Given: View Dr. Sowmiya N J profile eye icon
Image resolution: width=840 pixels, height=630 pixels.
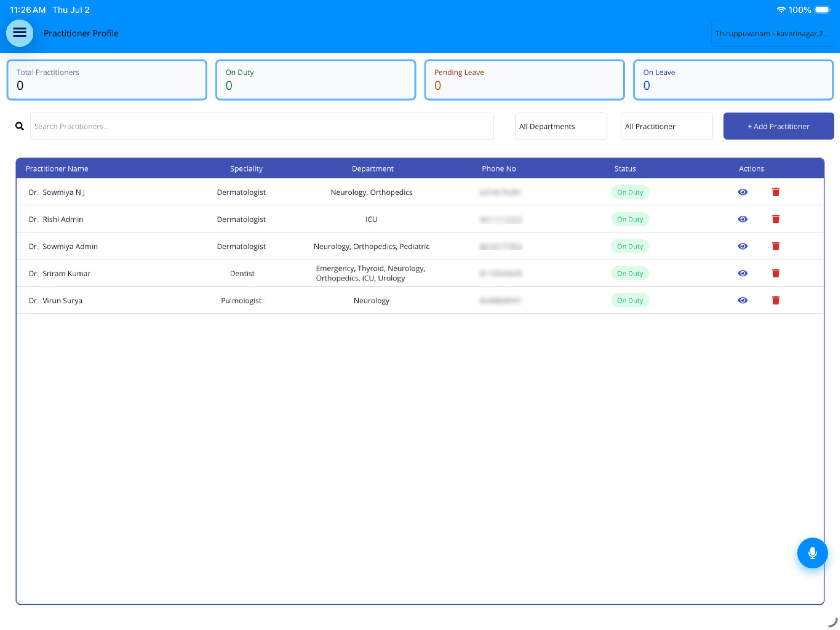Looking at the screenshot, I should click(742, 192).
